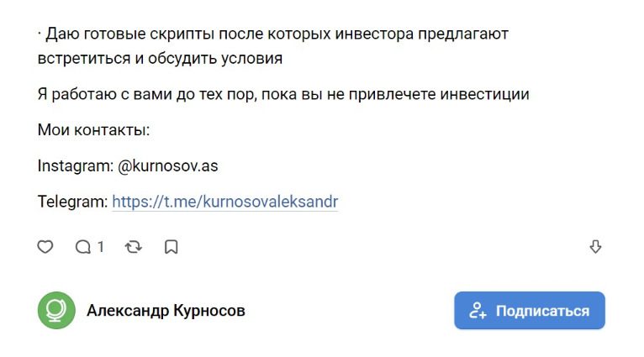Viewport: 644px width, 357px height.
Task: Save the post with the bookmark icon
Action: pos(171,247)
